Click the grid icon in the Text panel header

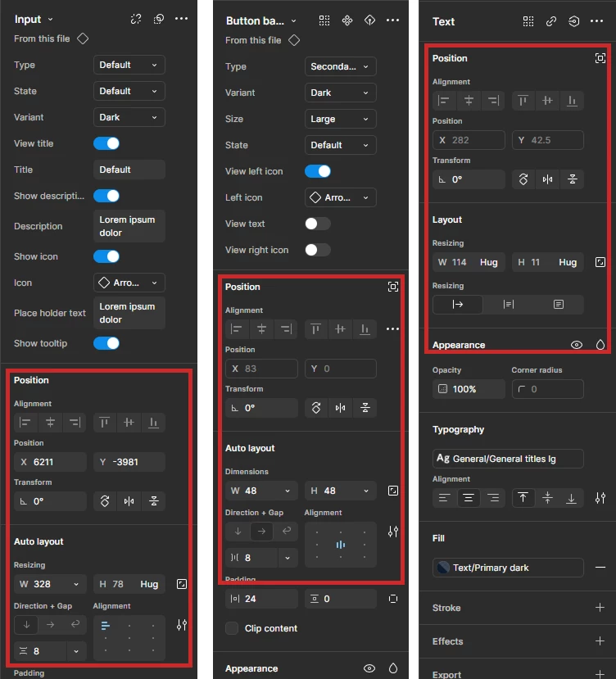click(x=528, y=21)
